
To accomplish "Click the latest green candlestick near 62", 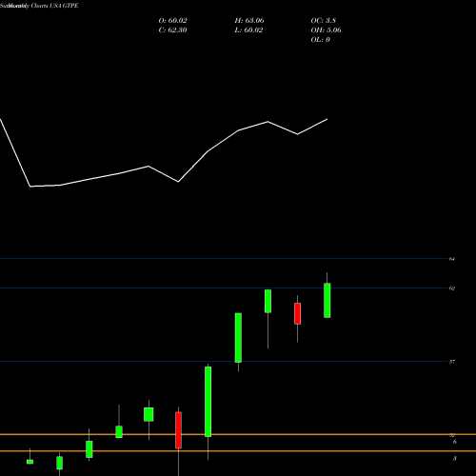I will pyautogui.click(x=327, y=300).
